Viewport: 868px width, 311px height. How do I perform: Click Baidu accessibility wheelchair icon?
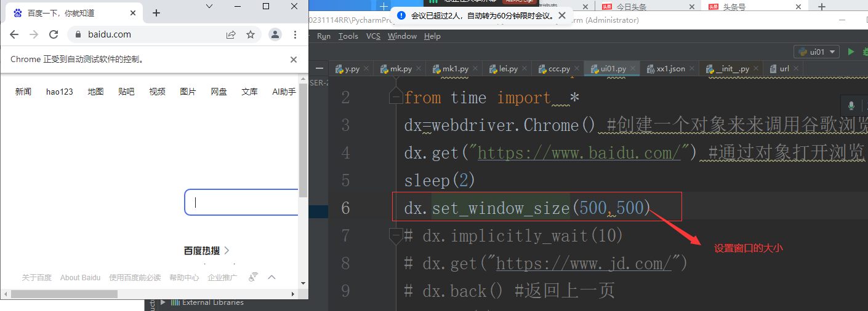click(253, 277)
